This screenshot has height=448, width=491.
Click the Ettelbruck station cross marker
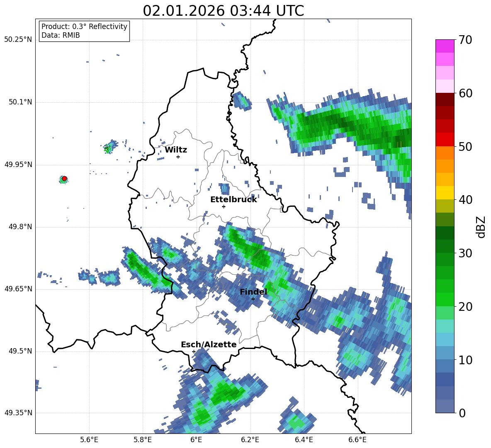224,206
